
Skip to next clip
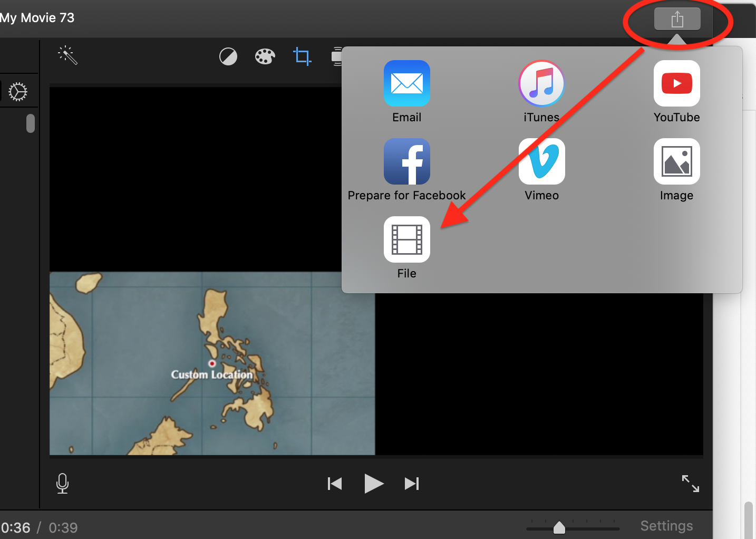tap(412, 484)
